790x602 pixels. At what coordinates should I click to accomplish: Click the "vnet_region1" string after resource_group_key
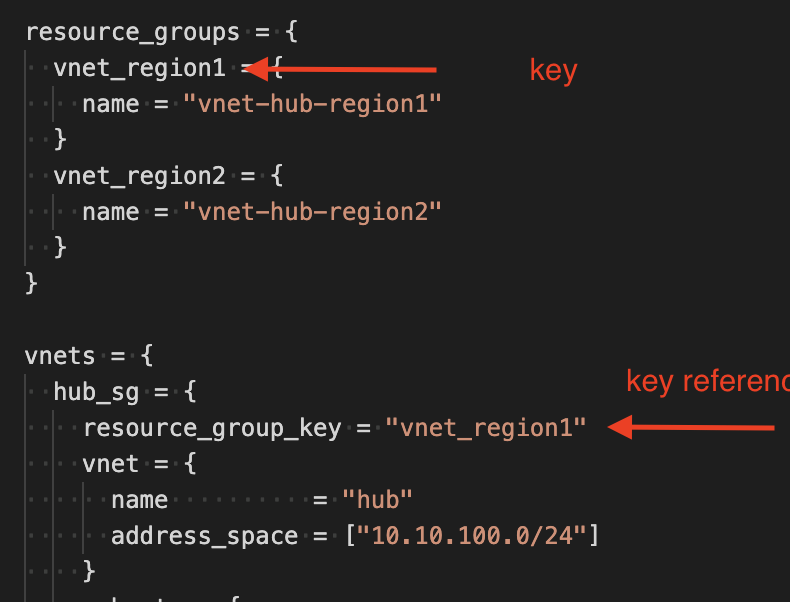pos(486,428)
